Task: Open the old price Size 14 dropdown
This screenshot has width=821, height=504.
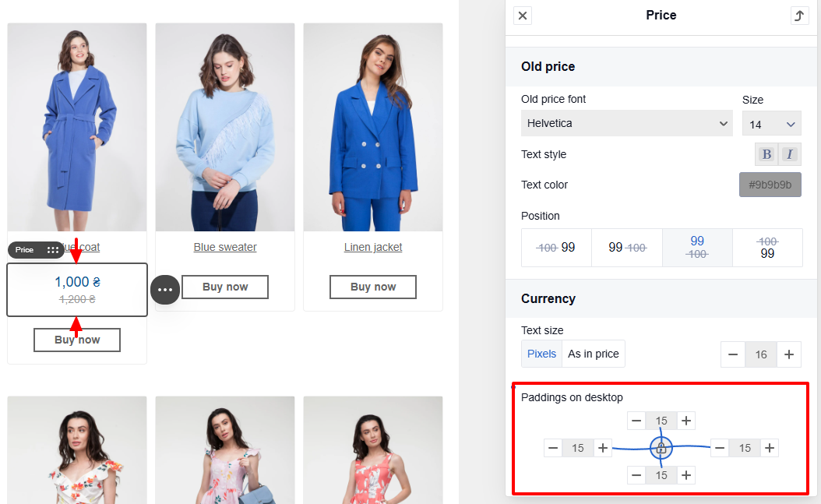Action: click(x=772, y=124)
